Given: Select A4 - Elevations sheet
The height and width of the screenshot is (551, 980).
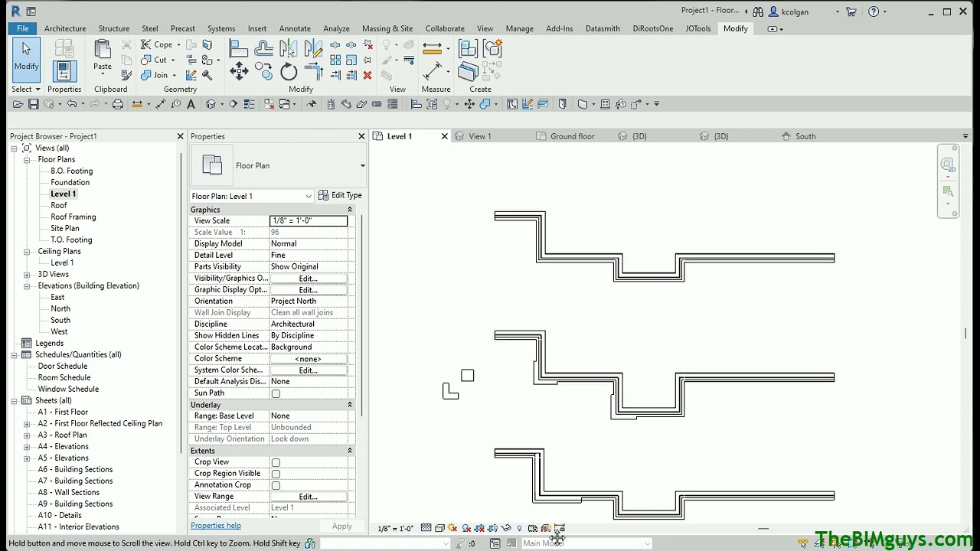Looking at the screenshot, I should (63, 447).
